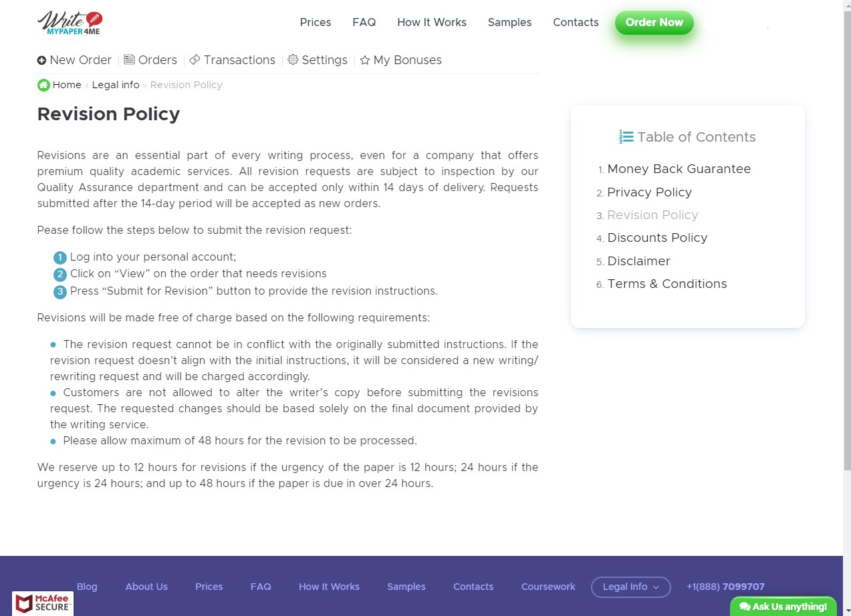851x616 pixels.
Task: Go to Home via breadcrumb
Action: coord(67,85)
